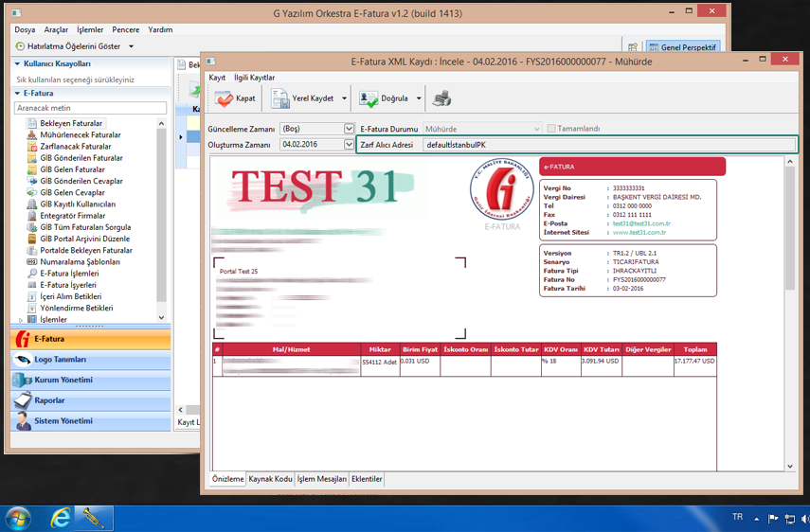Click the trumpet app taskbar icon
Viewport: 810px width, 532px height.
(x=94, y=519)
